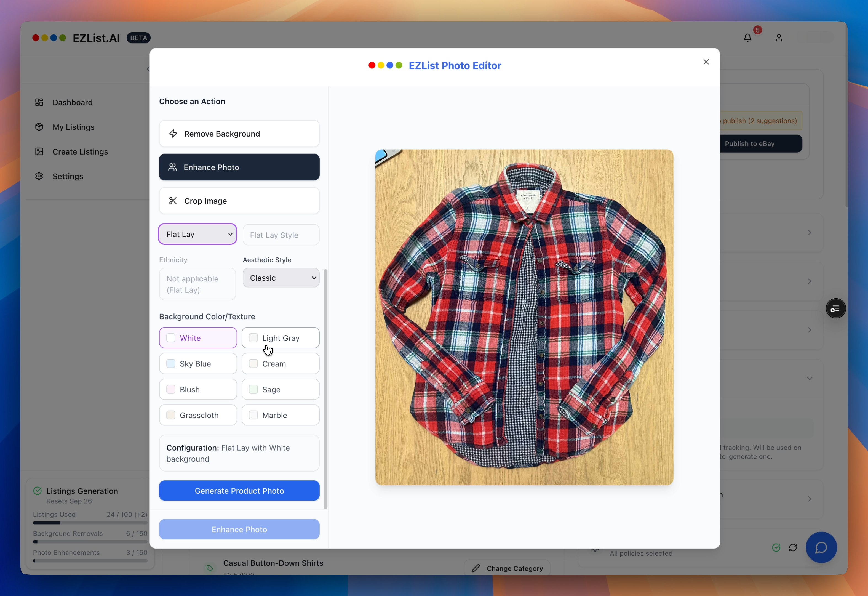This screenshot has width=868, height=596.
Task: Select the Remove Background action
Action: 239,134
